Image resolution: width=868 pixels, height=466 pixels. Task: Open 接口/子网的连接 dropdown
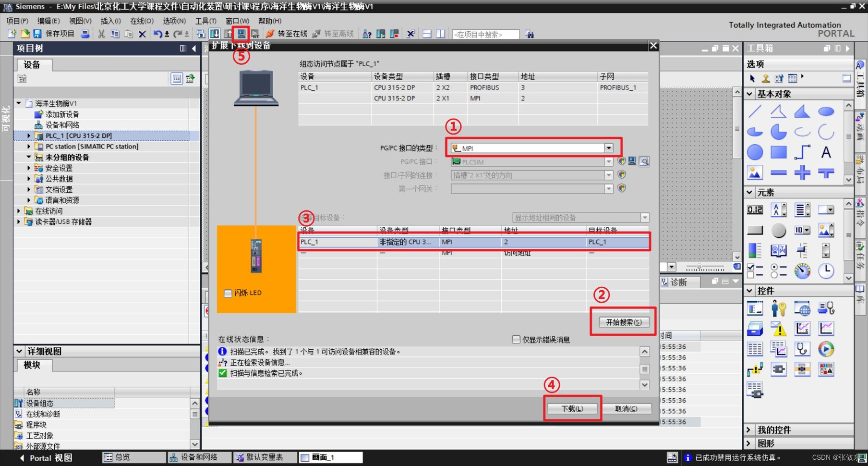click(609, 175)
